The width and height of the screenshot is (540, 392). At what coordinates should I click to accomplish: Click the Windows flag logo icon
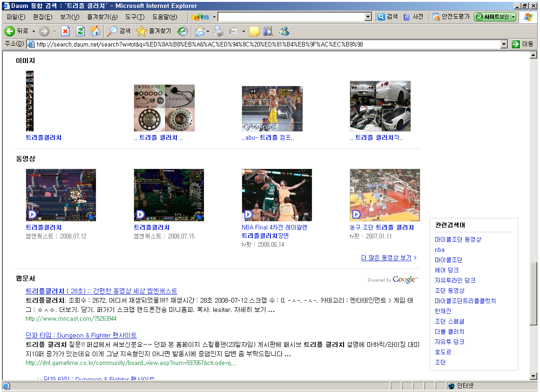click(528, 17)
